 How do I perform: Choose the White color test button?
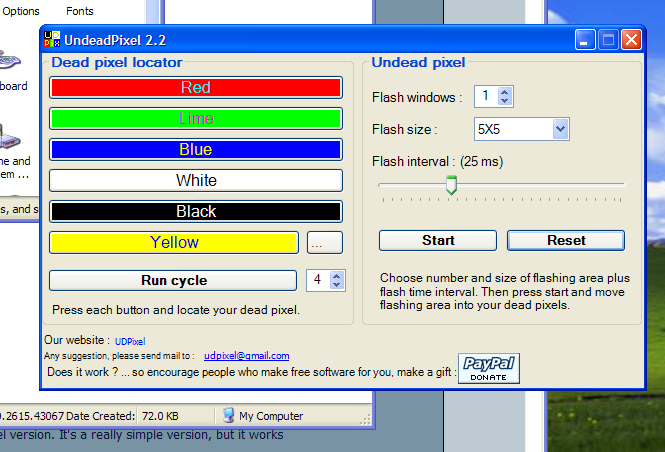tap(196, 181)
